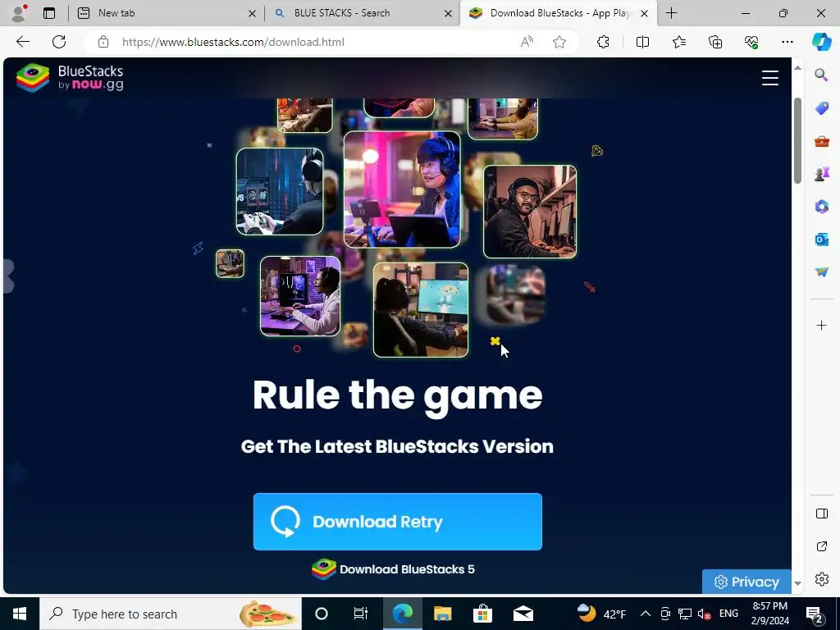Screen dimensions: 840x630
Task: Close the Download BlueStacks tab
Action: click(645, 14)
